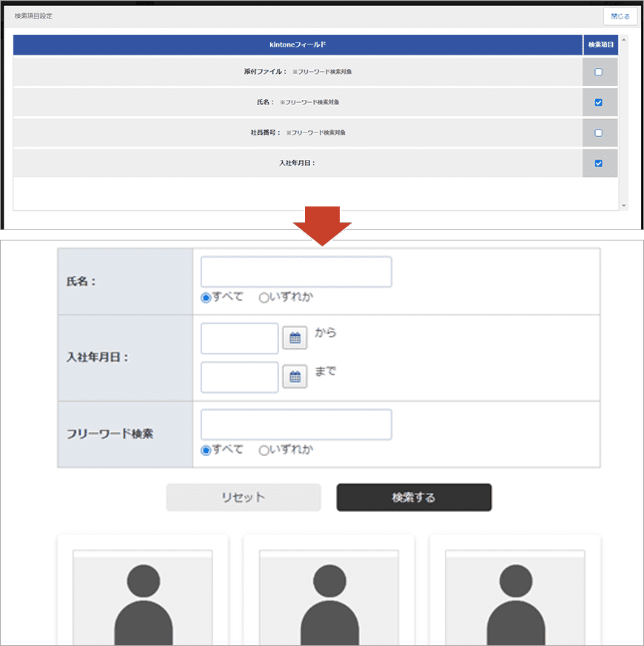This screenshot has width=644, height=646.
Task: Focus the 入社年月日 end date input
Action: pyautogui.click(x=239, y=377)
